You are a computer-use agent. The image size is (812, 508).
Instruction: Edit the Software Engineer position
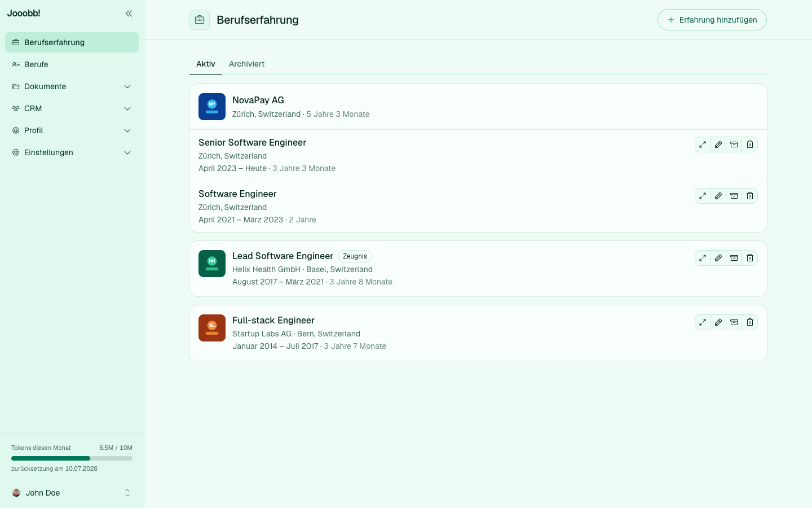pyautogui.click(x=718, y=196)
